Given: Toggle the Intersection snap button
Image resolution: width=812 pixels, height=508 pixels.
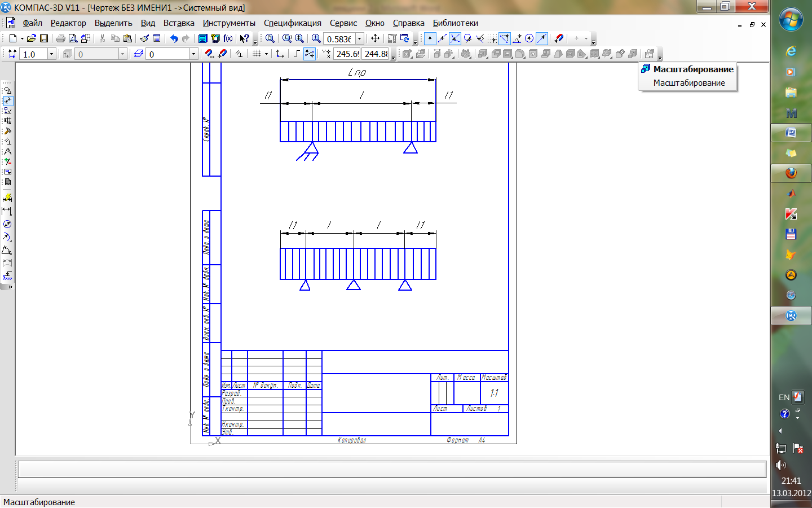Looking at the screenshot, I should pos(455,38).
